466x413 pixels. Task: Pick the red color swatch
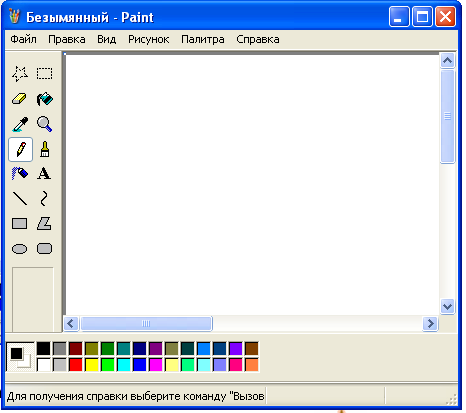point(76,365)
